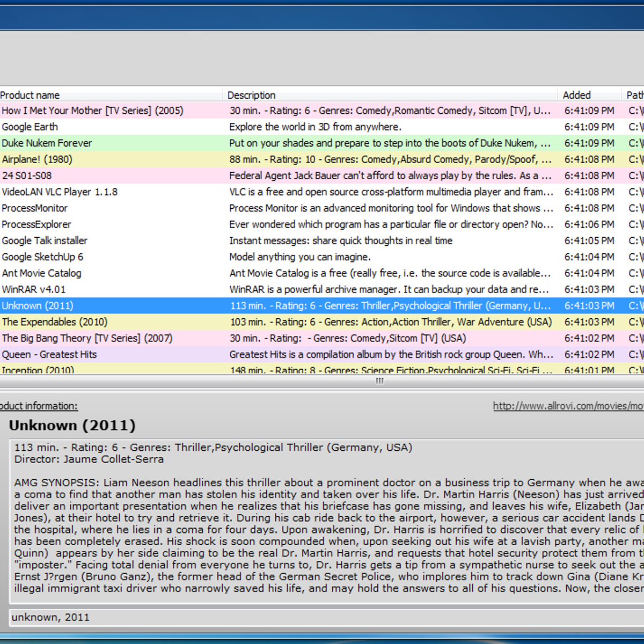Image resolution: width=644 pixels, height=644 pixels.
Task: Click the '6:41:05 PM' added time
Action: [589, 240]
